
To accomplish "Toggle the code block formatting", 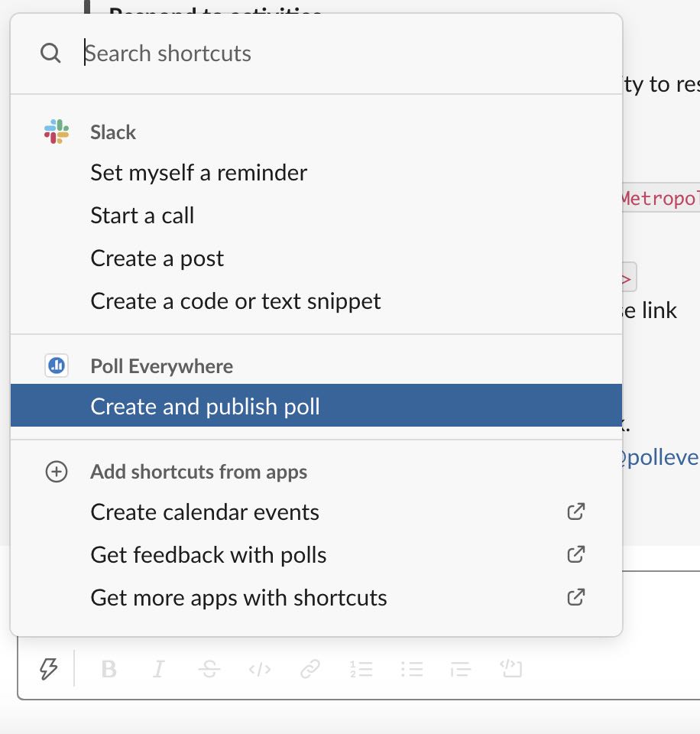I will [x=510, y=670].
